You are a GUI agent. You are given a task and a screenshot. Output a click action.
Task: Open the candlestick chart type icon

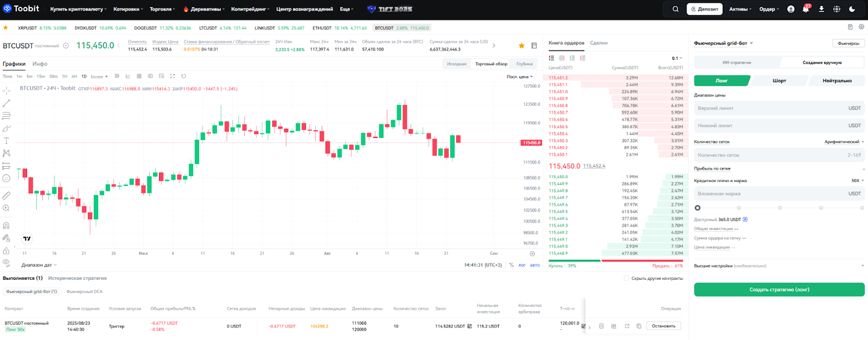(x=117, y=76)
